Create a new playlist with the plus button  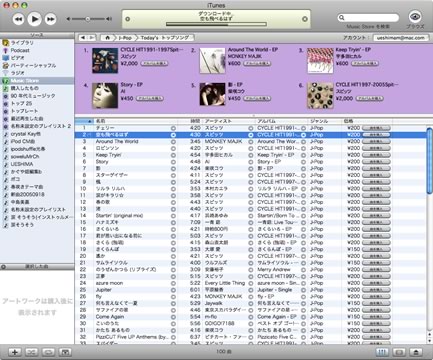point(15,352)
